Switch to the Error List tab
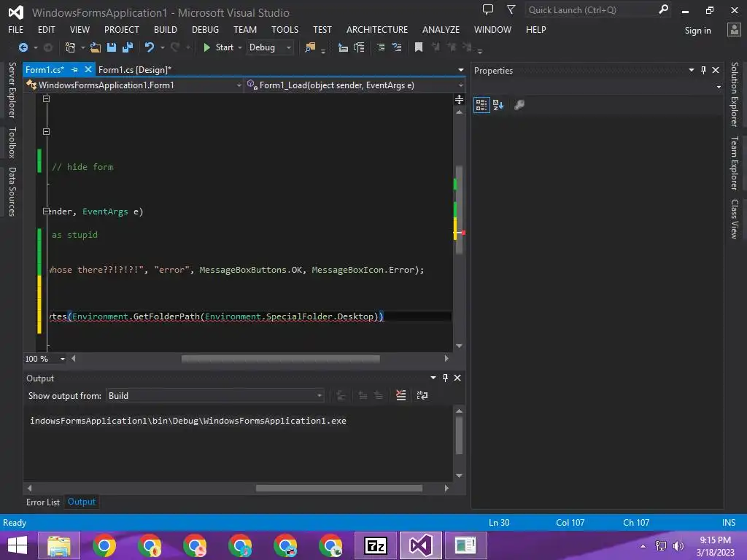 tap(43, 502)
